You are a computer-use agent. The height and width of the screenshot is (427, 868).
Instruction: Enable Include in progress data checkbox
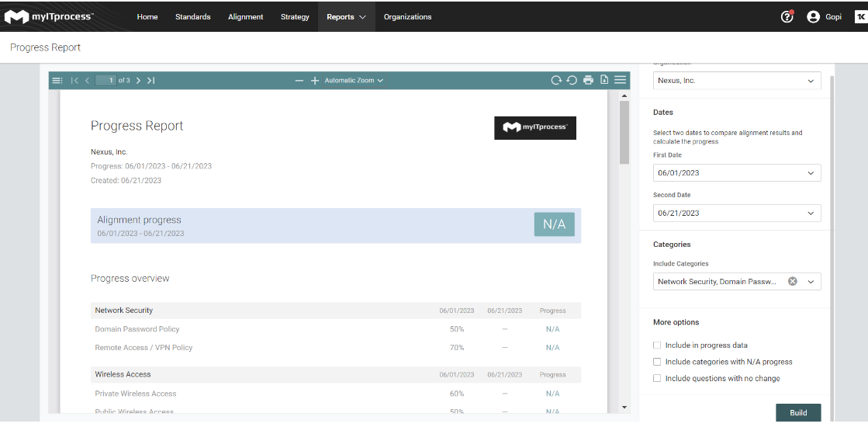pyautogui.click(x=657, y=345)
